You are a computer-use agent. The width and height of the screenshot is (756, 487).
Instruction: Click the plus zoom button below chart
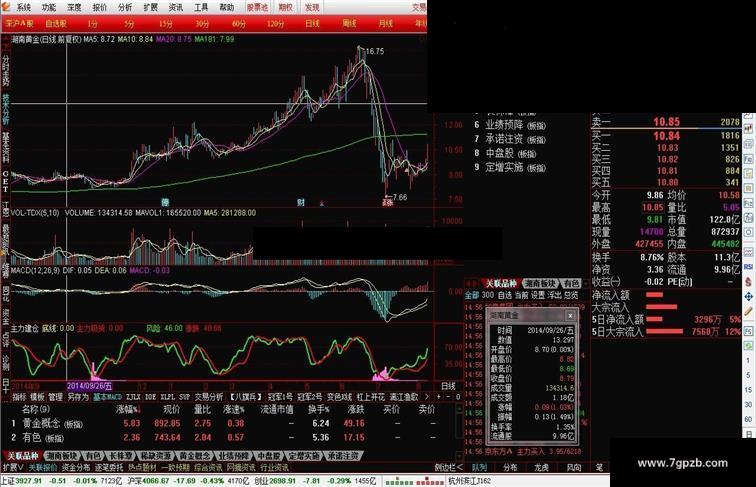click(439, 397)
